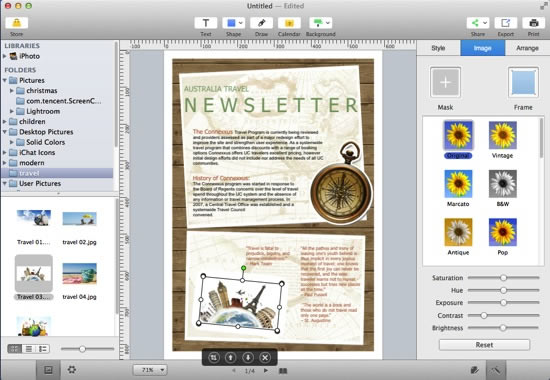The height and width of the screenshot is (380, 550).
Task: Click the Reset button
Action: pos(484,345)
